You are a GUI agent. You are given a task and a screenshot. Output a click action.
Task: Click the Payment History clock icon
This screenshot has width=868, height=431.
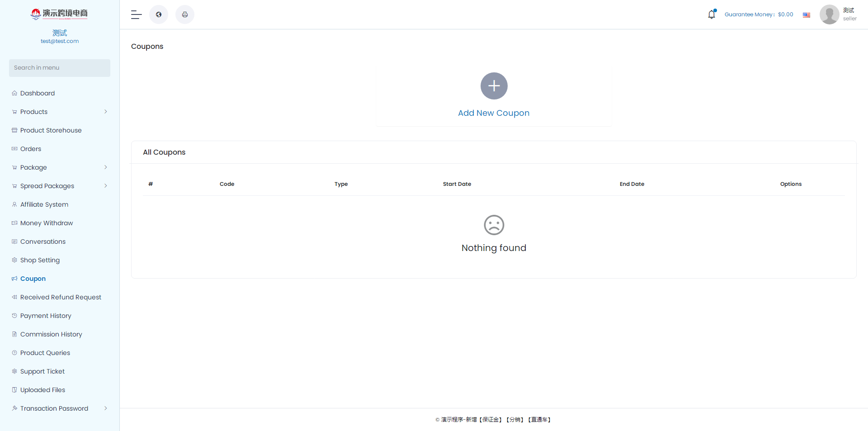coord(14,316)
